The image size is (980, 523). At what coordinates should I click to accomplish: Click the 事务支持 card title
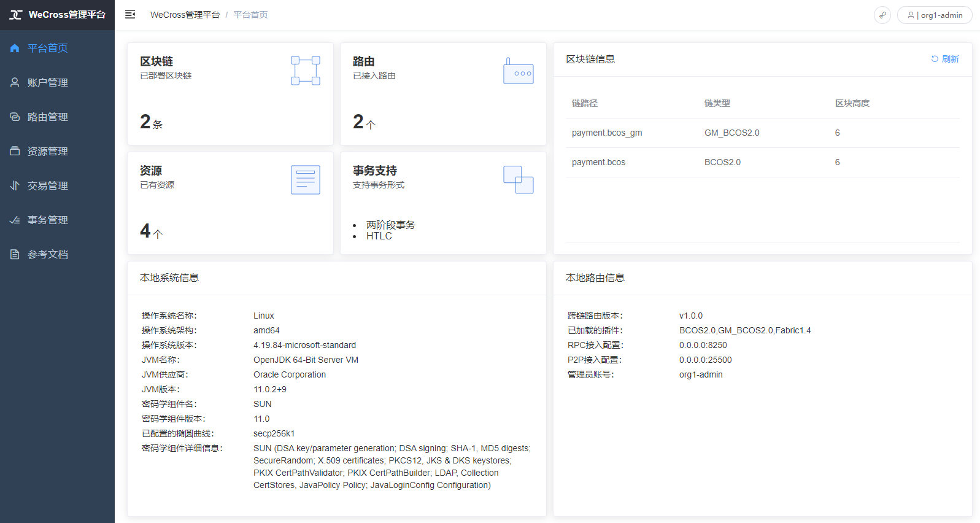pyautogui.click(x=375, y=171)
